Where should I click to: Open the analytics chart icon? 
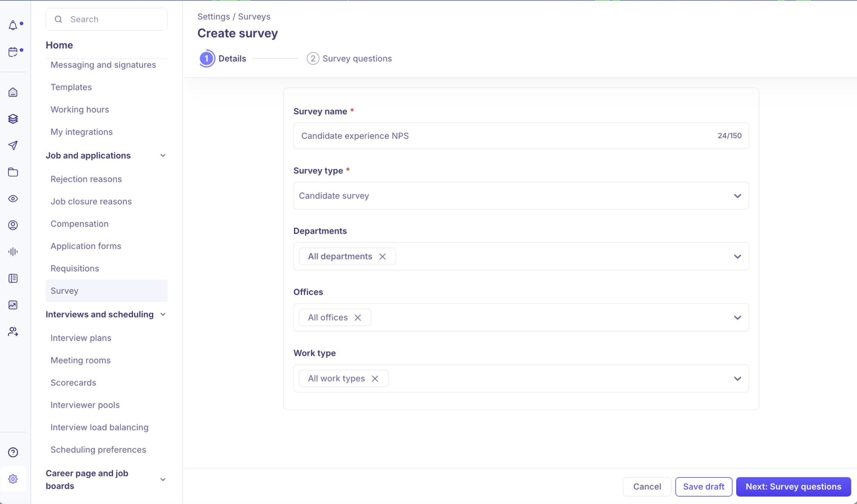click(x=13, y=305)
